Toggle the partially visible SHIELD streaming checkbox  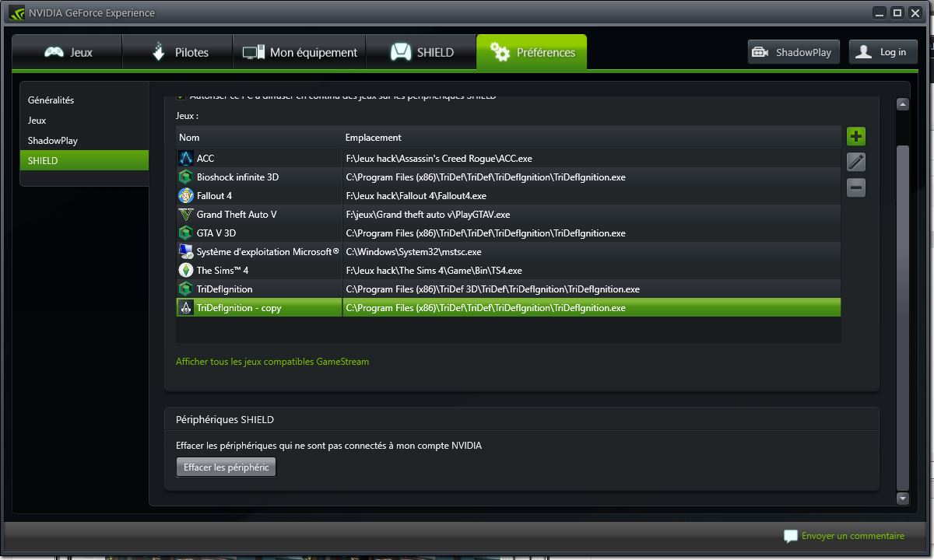coord(181,97)
